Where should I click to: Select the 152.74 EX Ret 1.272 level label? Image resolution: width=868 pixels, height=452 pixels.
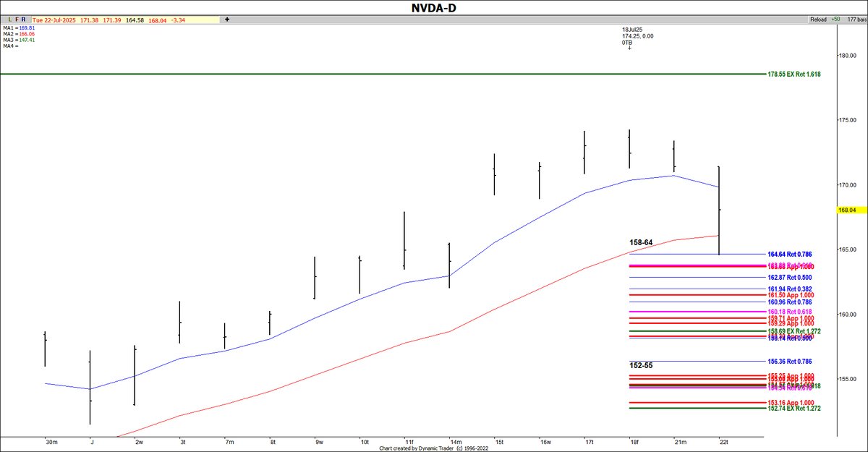[794, 409]
